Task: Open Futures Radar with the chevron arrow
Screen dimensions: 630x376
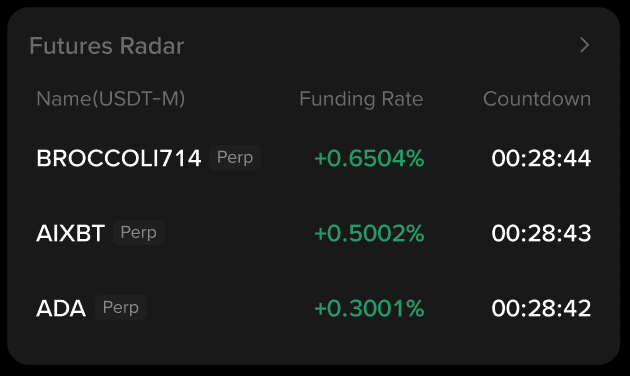Action: pos(584,45)
